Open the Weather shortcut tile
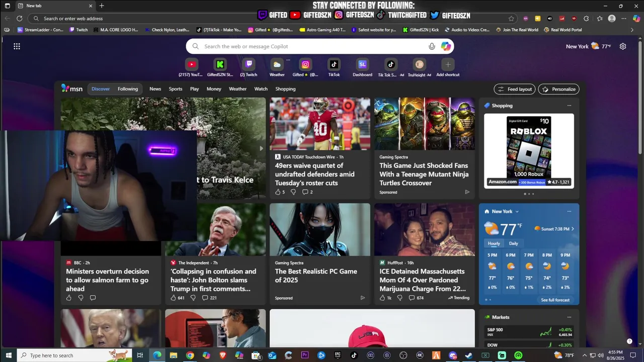This screenshot has height=362, width=644. coord(277,67)
